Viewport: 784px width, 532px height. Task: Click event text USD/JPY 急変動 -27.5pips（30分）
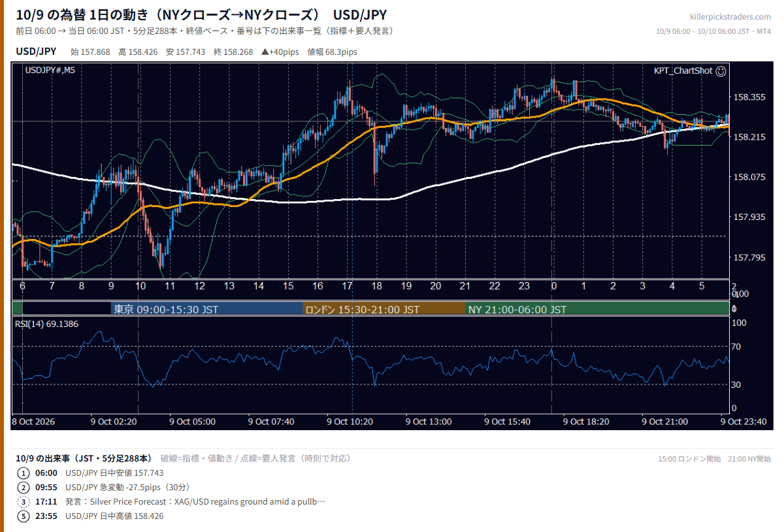tap(127, 488)
